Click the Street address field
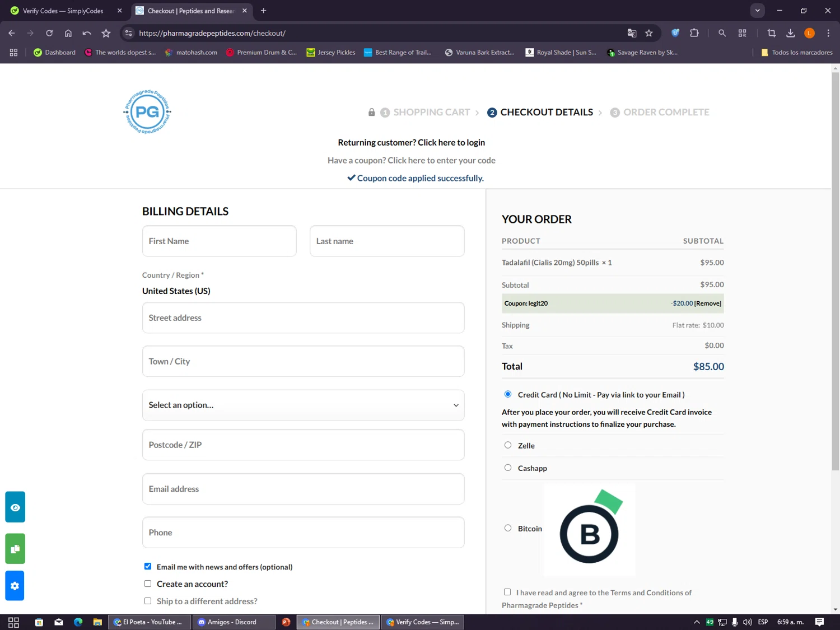This screenshot has height=630, width=840. (x=303, y=318)
